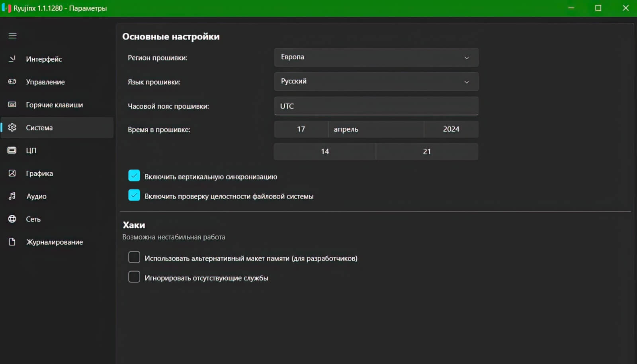637x364 pixels.
Task: Click the Регион прошивки label
Action: tap(157, 58)
